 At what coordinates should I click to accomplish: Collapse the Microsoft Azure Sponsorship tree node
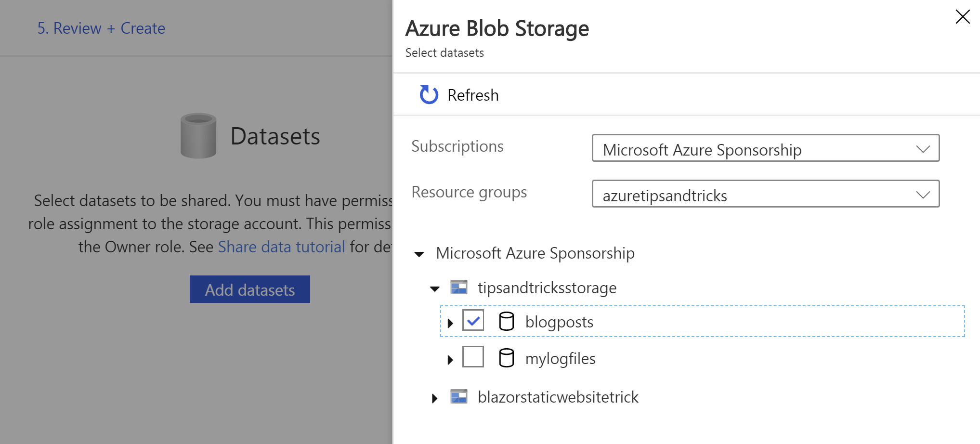[x=419, y=254]
